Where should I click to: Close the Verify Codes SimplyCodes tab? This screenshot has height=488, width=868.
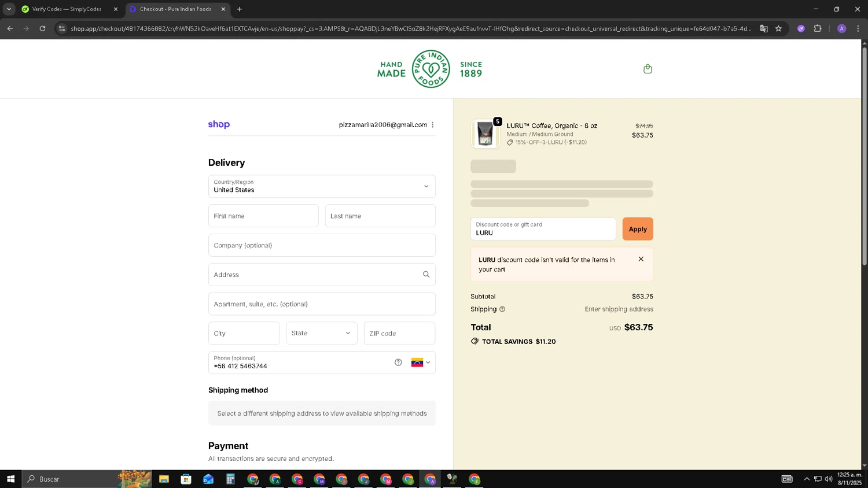click(115, 9)
